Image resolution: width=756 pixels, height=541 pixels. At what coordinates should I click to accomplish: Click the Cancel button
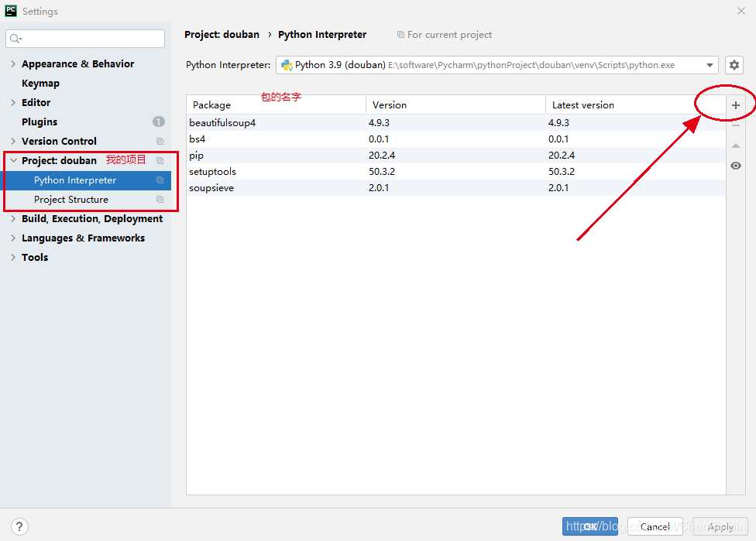(655, 526)
